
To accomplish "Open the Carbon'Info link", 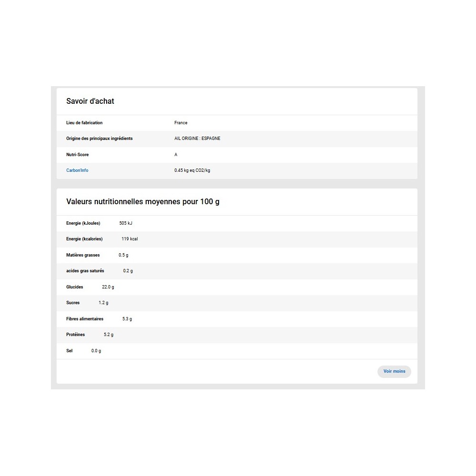I will tap(77, 170).
